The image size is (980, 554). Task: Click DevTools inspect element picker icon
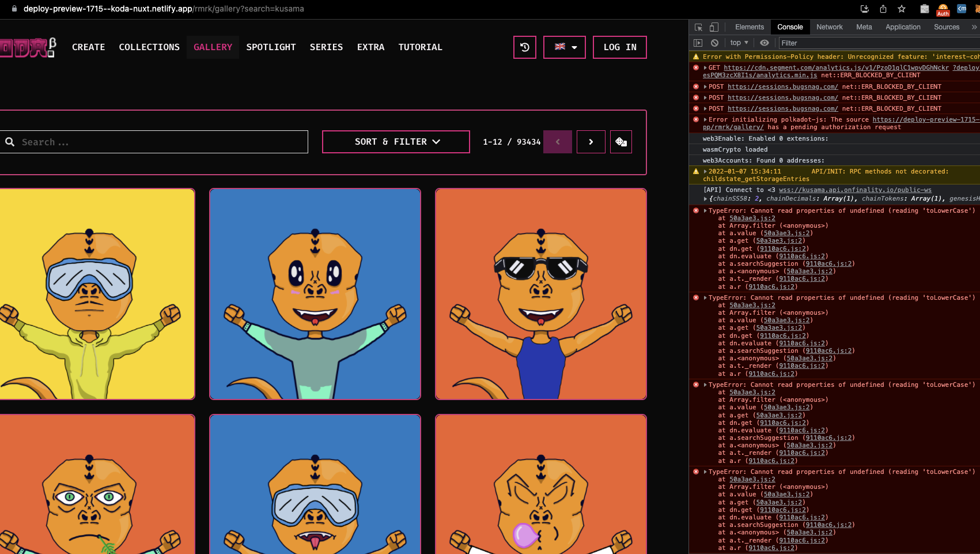point(698,27)
